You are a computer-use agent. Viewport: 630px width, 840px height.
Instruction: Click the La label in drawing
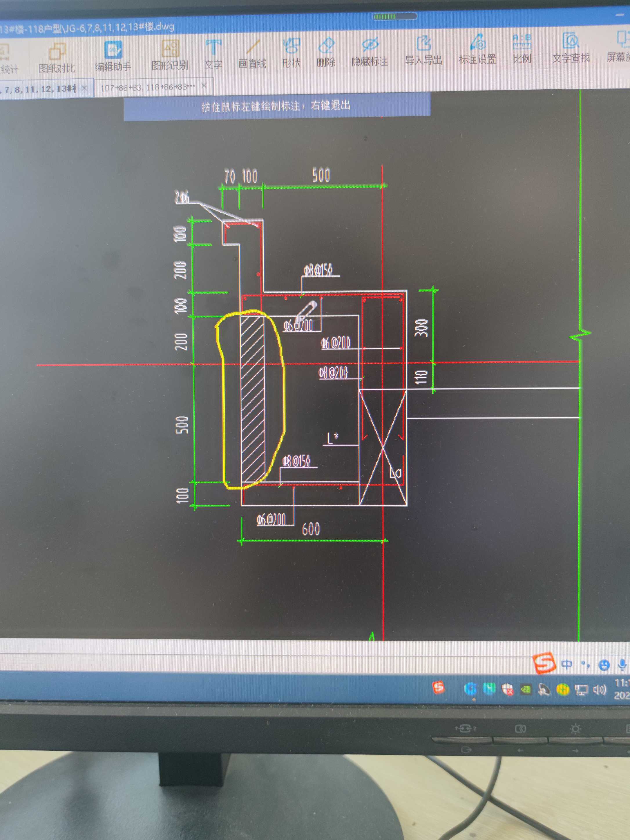[x=395, y=473]
